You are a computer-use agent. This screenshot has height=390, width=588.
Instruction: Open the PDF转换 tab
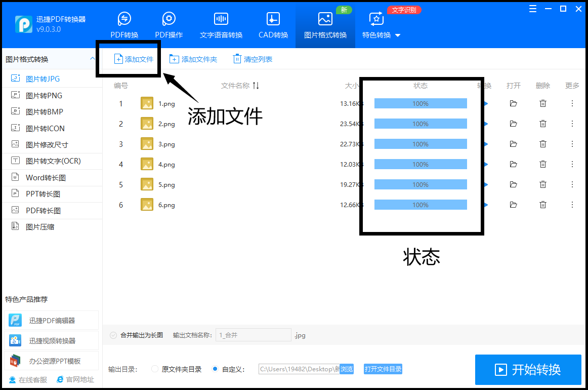124,25
